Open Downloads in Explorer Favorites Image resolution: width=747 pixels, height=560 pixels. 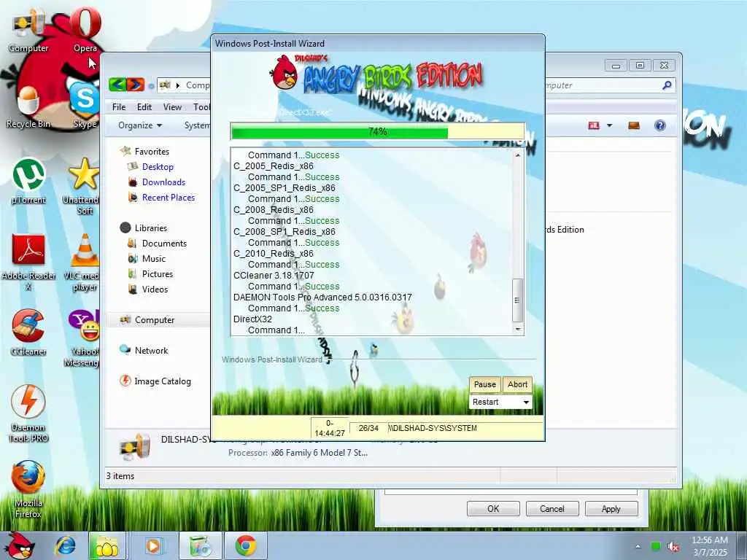(163, 182)
